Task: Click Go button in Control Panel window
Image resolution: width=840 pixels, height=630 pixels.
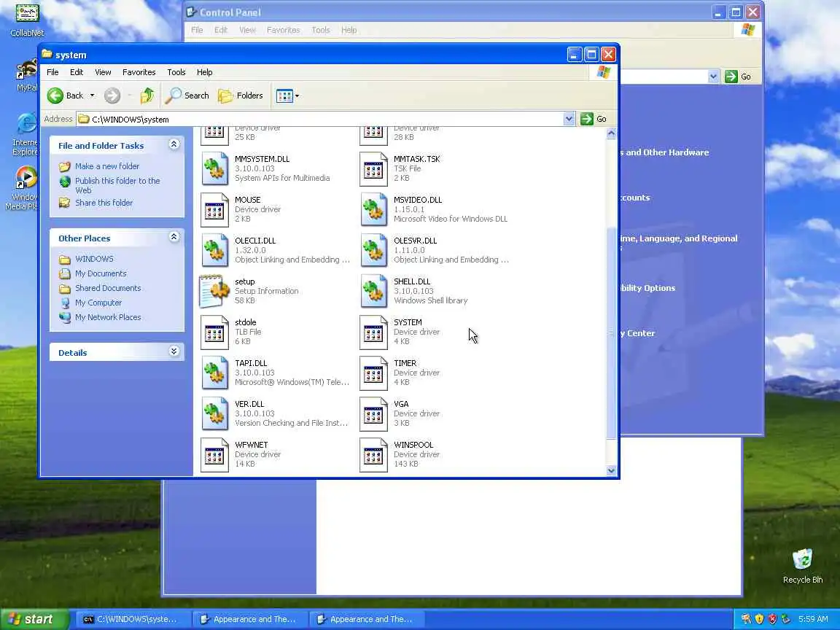Action: click(738, 77)
